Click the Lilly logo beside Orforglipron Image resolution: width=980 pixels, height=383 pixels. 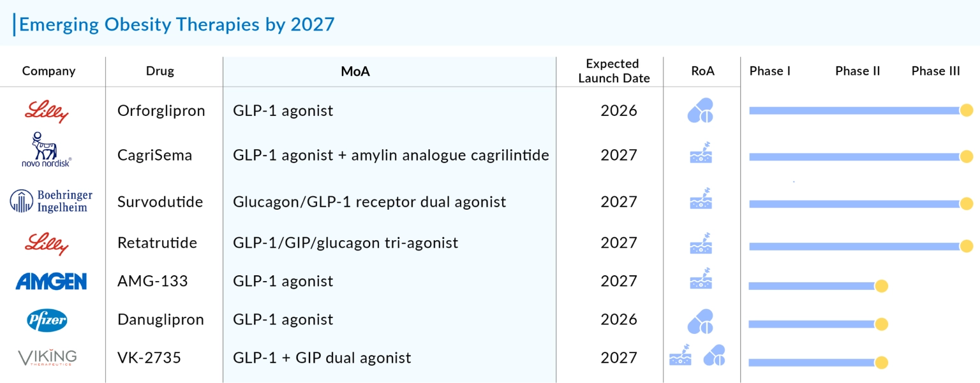[47, 112]
